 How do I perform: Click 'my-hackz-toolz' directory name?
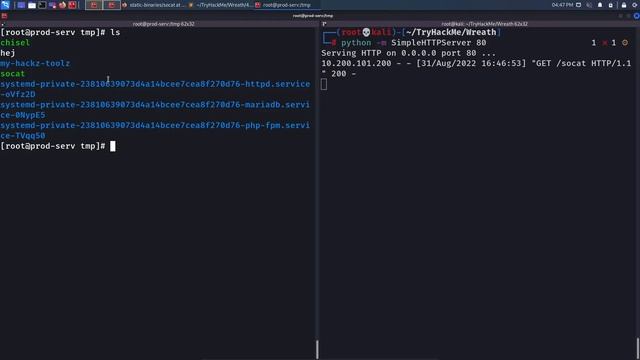[35, 63]
